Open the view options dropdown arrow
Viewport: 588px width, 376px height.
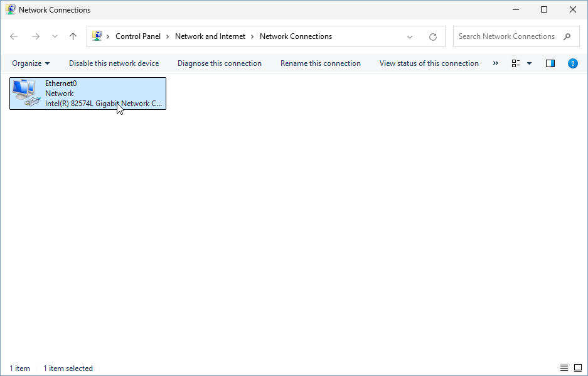click(528, 63)
